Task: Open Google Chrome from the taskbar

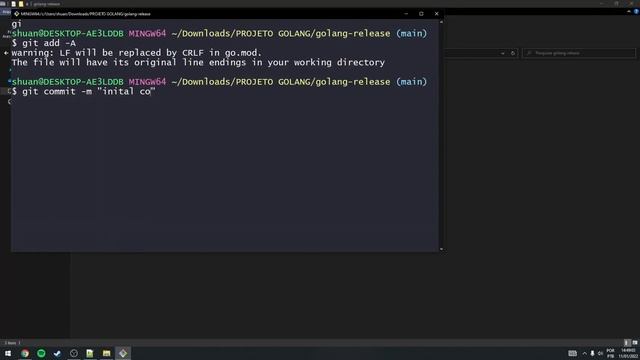Action: click(25, 353)
